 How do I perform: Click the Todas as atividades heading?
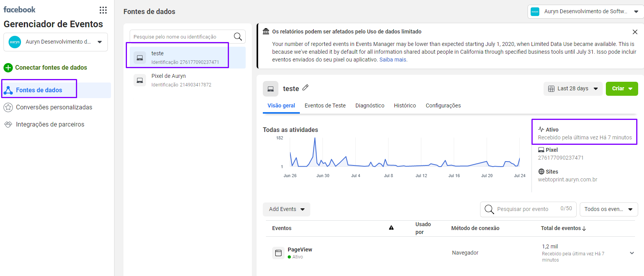pos(290,130)
